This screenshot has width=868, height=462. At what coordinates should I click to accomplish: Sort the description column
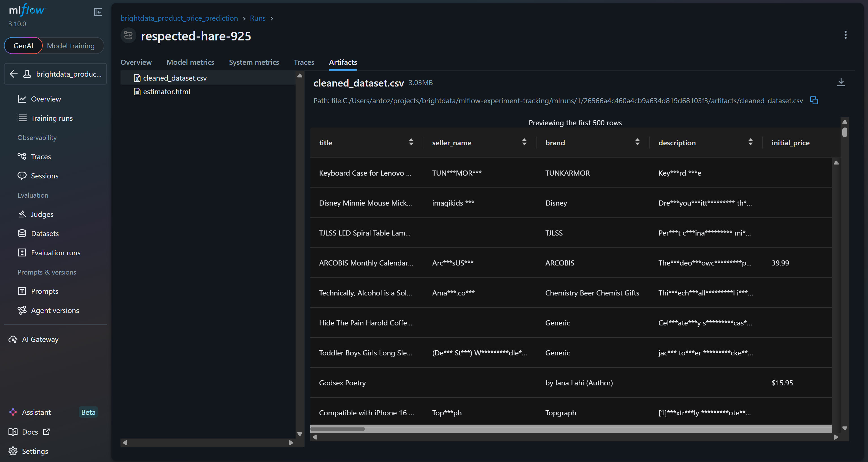(x=750, y=142)
